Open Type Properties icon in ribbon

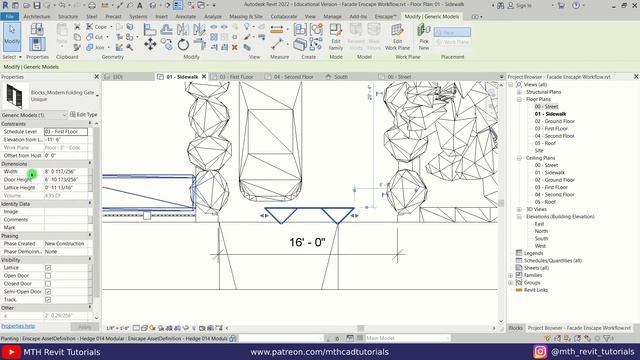point(37,29)
